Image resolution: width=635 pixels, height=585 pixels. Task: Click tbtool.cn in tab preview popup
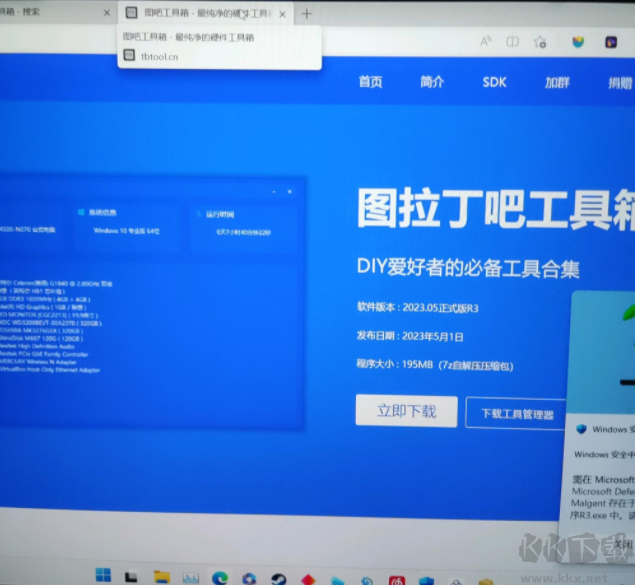click(x=159, y=57)
